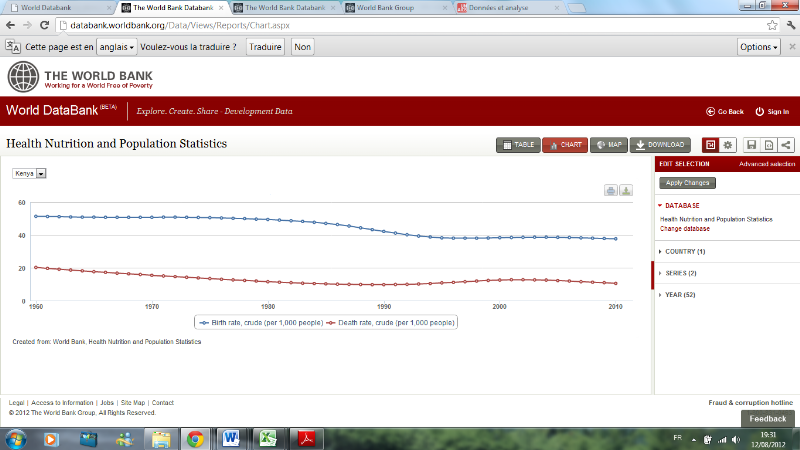Click the 2010 birth rate data point
Screen dimensions: 800x450
point(616,239)
